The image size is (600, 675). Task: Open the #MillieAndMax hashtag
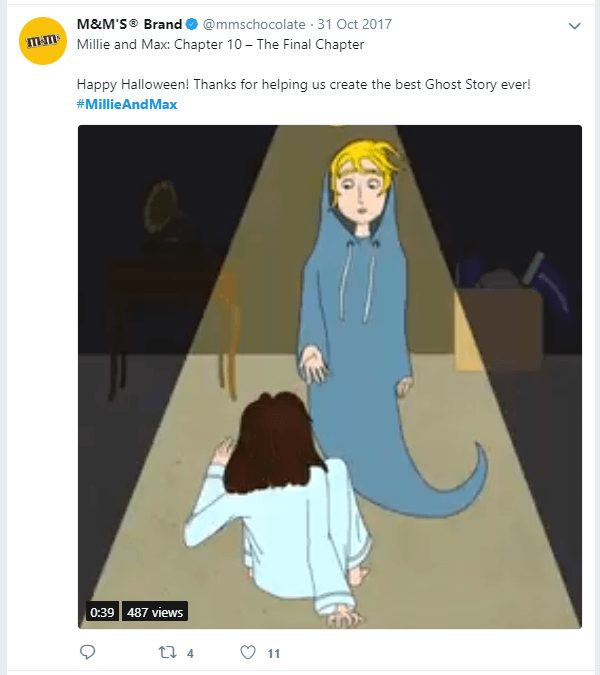[x=127, y=104]
